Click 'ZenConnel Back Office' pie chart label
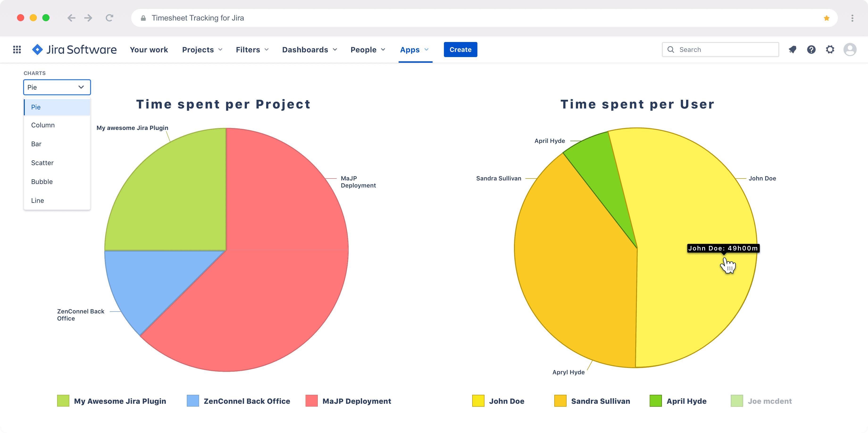868x433 pixels. (x=80, y=315)
